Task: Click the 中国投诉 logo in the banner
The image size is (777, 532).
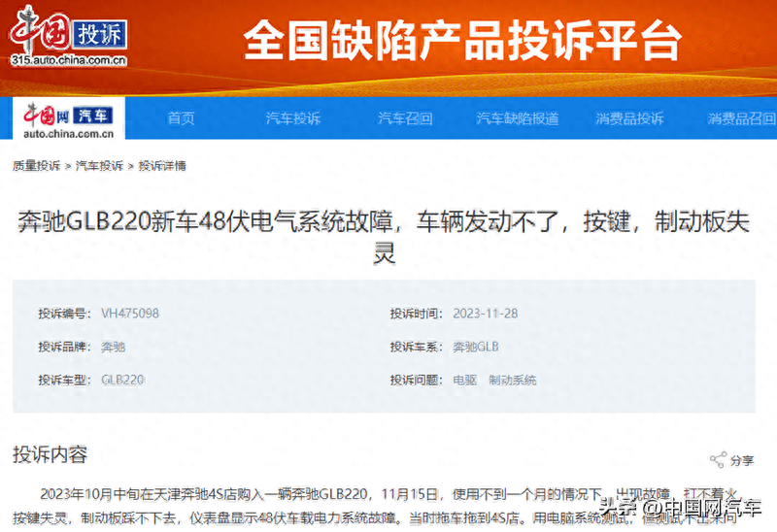Action: tap(69, 35)
